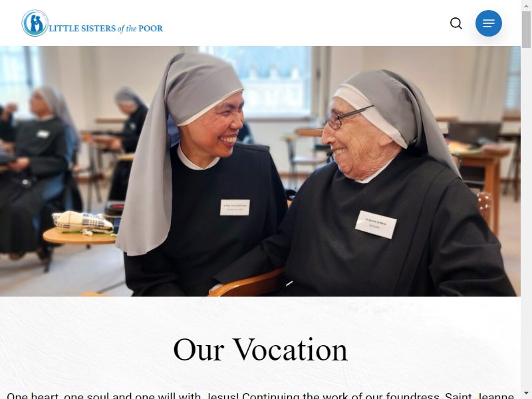The image size is (532, 399).
Task: Click the white header area between logo and search
Action: pos(305,23)
